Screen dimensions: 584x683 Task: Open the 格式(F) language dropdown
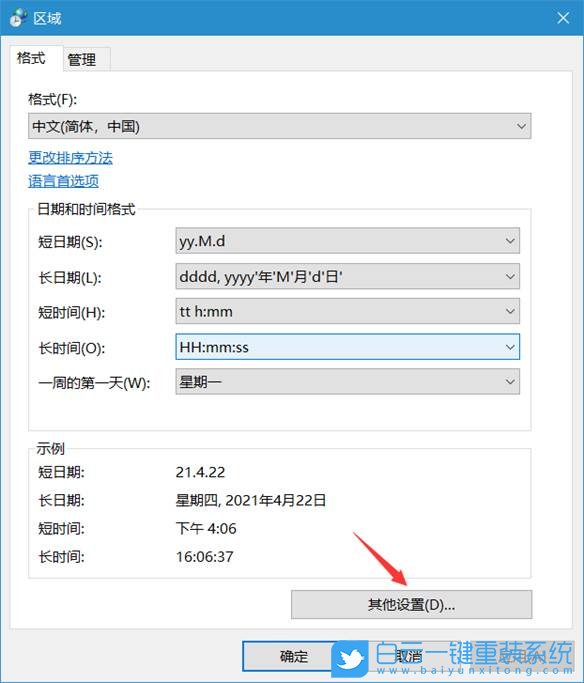coord(279,126)
